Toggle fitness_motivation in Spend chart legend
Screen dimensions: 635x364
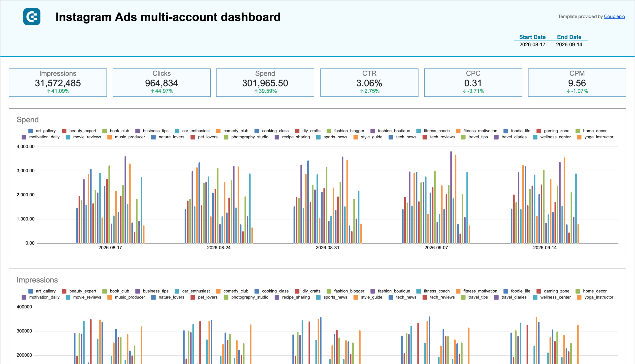(476, 131)
